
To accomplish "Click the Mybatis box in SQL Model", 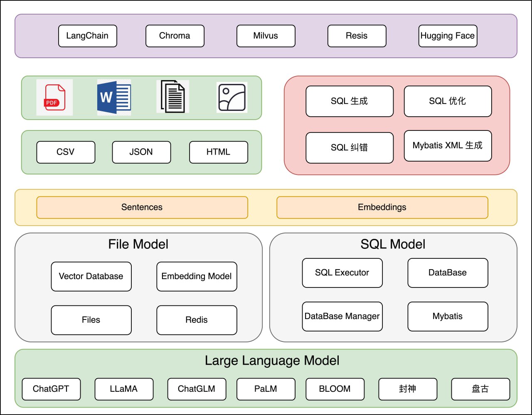I will point(448,317).
